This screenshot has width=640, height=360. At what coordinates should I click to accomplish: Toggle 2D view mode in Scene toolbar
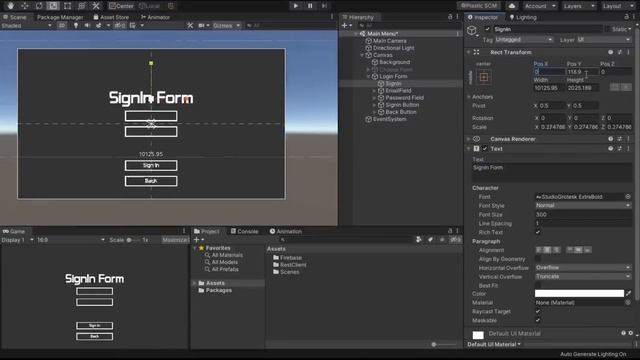62,25
